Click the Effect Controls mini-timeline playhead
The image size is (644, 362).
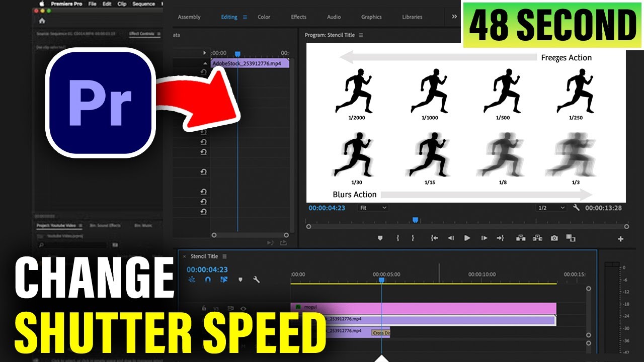[237, 54]
